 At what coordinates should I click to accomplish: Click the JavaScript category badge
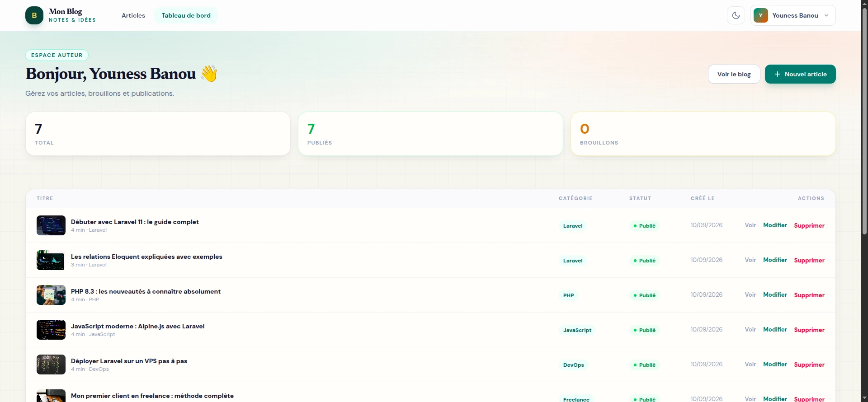(577, 330)
